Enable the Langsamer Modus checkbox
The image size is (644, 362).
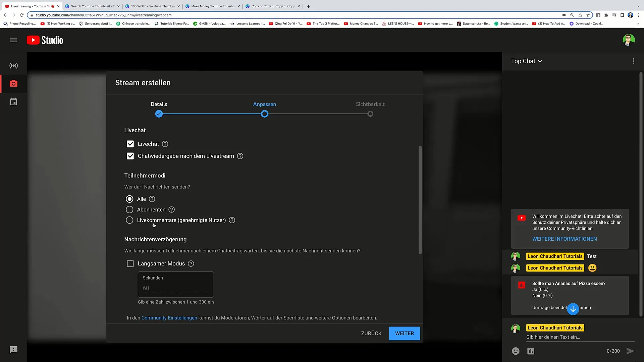tap(130, 264)
